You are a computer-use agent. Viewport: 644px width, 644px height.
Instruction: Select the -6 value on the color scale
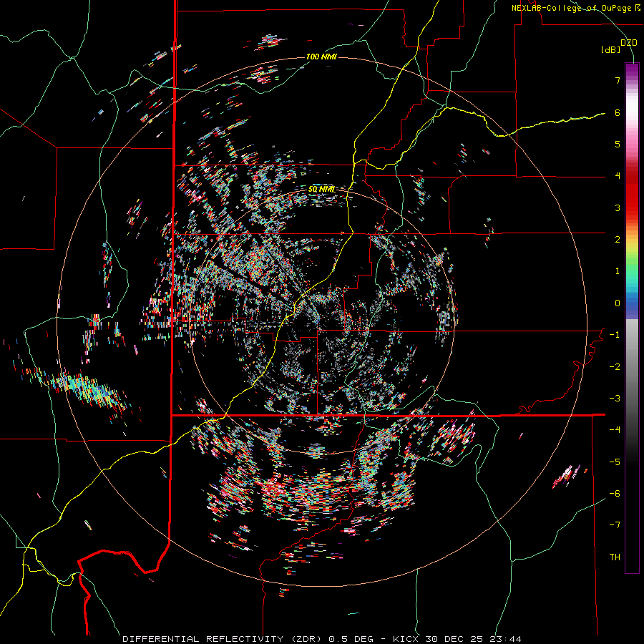pos(615,494)
